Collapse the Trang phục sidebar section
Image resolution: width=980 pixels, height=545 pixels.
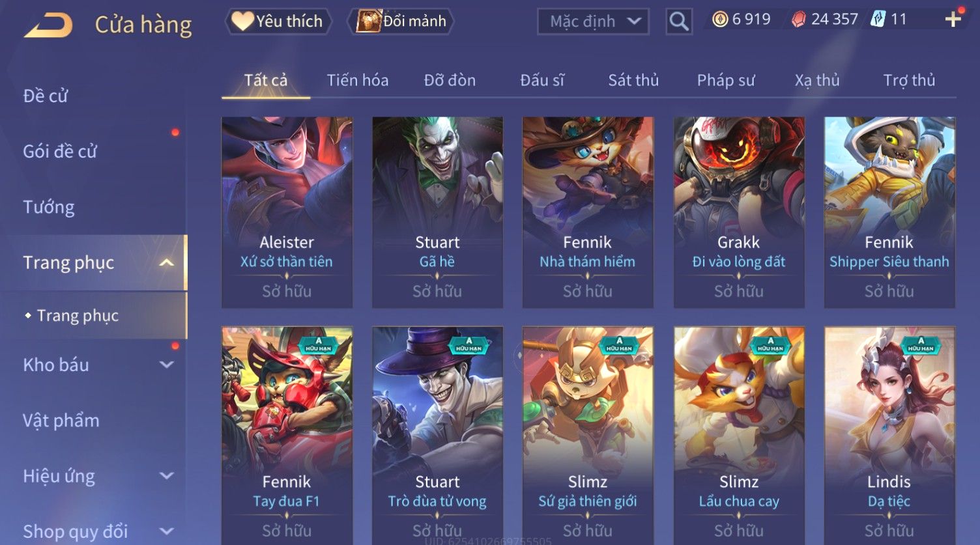(x=167, y=263)
